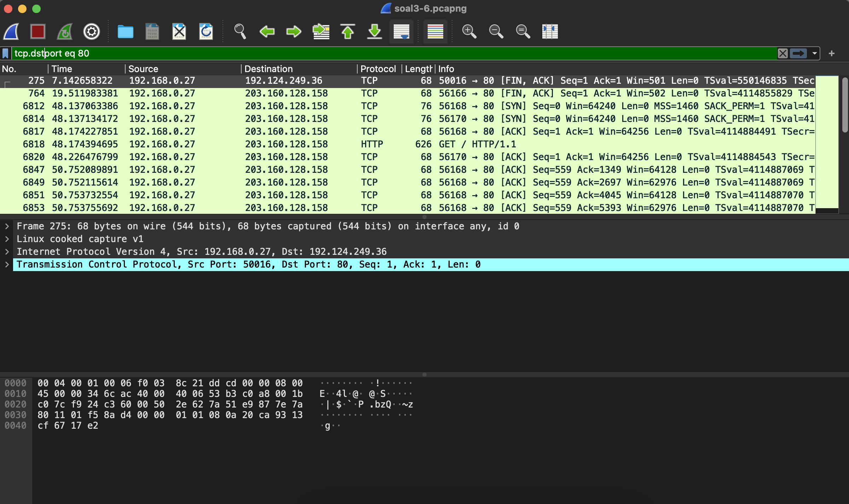The image size is (849, 504).
Task: Open capture options with the gear icon
Action: (x=91, y=31)
